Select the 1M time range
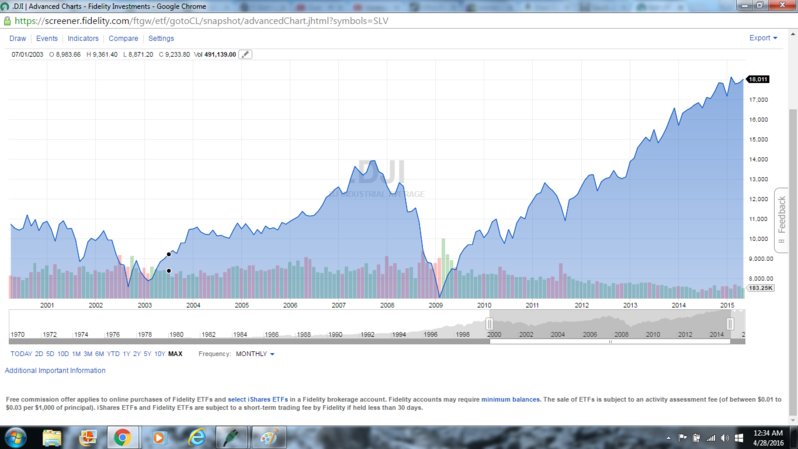The height and width of the screenshot is (449, 798). 76,354
